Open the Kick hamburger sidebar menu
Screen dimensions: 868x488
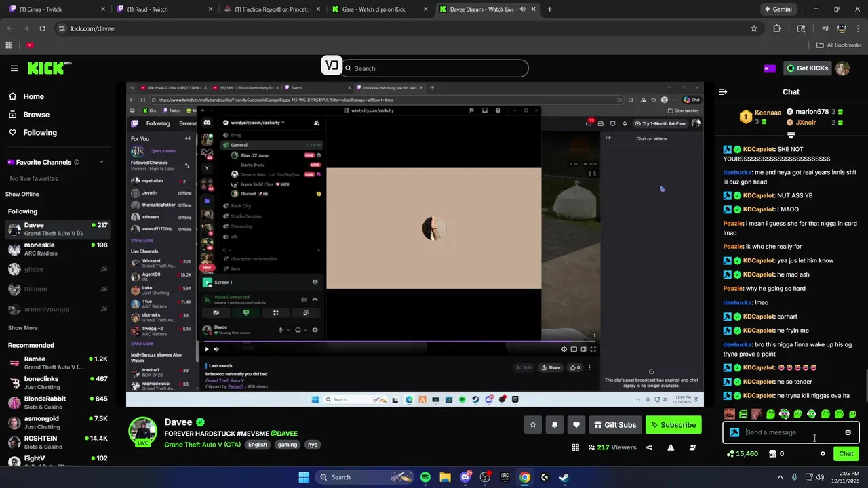pyautogui.click(x=14, y=68)
